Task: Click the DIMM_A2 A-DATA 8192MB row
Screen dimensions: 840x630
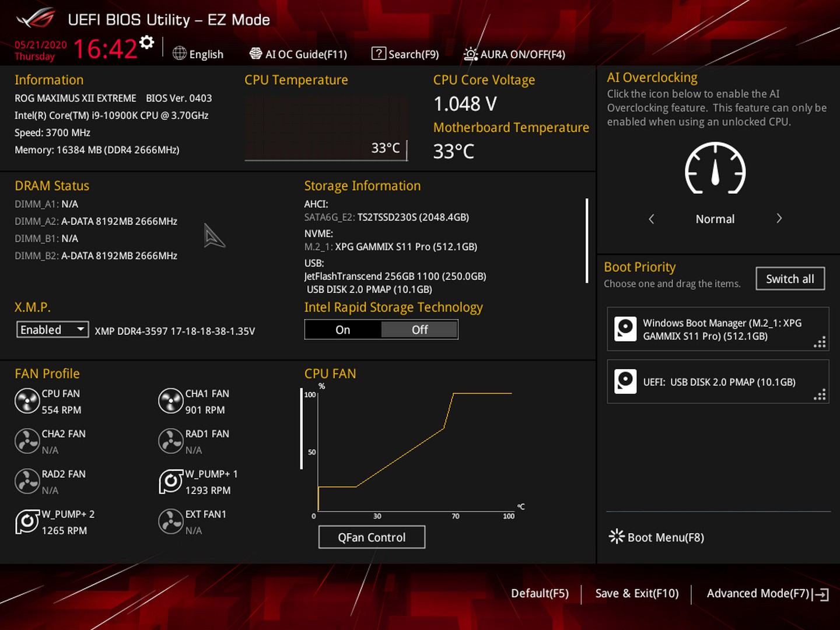Action: tap(96, 221)
